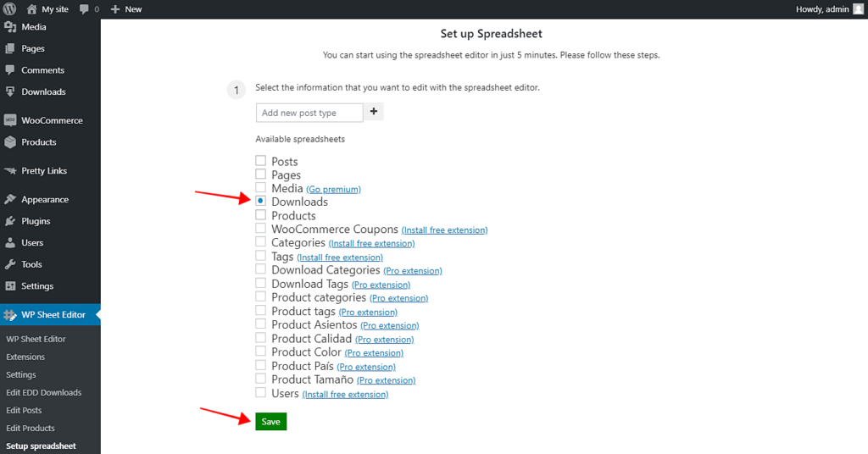Screen dimensions: 868x454
Task: Open Pro extension link for Download Categories
Action: pyautogui.click(x=413, y=270)
